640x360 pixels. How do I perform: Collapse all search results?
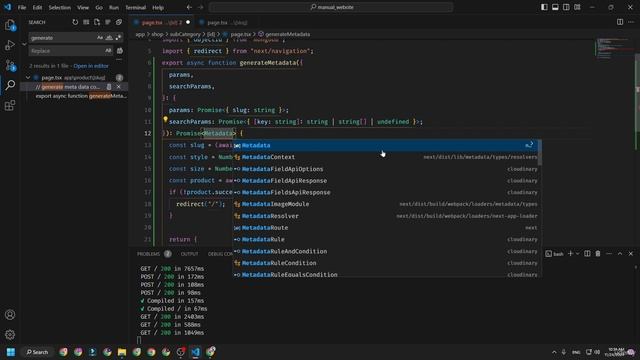pyautogui.click(x=119, y=22)
